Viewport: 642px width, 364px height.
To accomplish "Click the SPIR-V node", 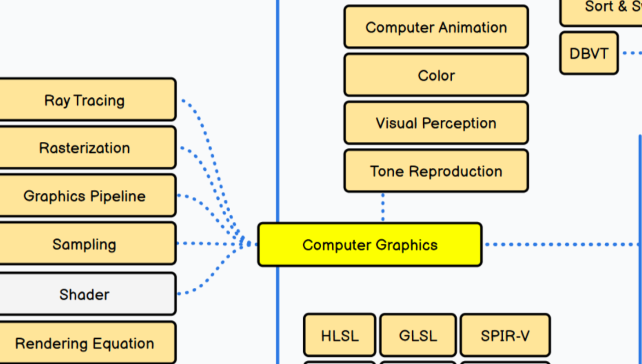I will (x=505, y=336).
